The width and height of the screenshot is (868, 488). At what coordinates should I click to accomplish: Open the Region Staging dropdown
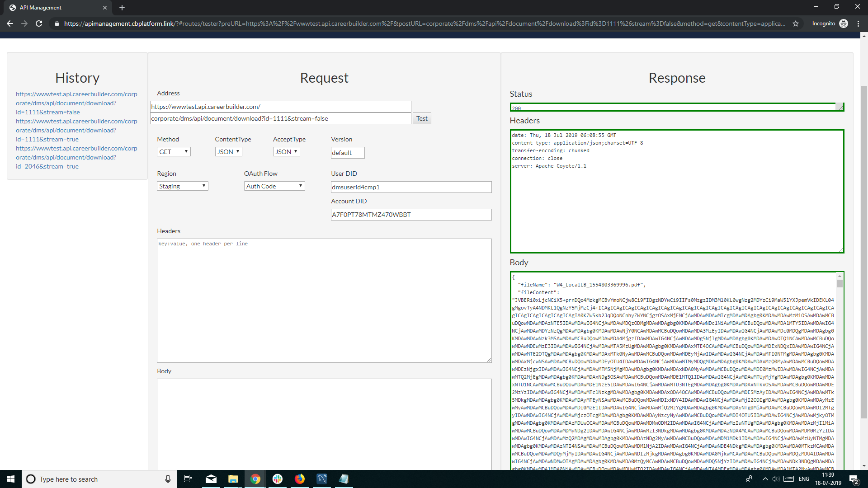point(182,186)
